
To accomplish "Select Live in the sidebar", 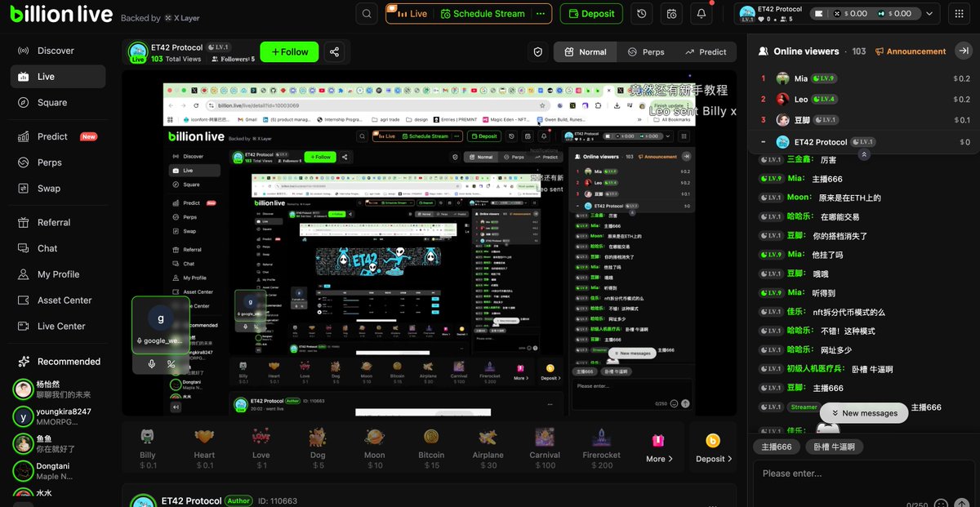I will tap(58, 77).
